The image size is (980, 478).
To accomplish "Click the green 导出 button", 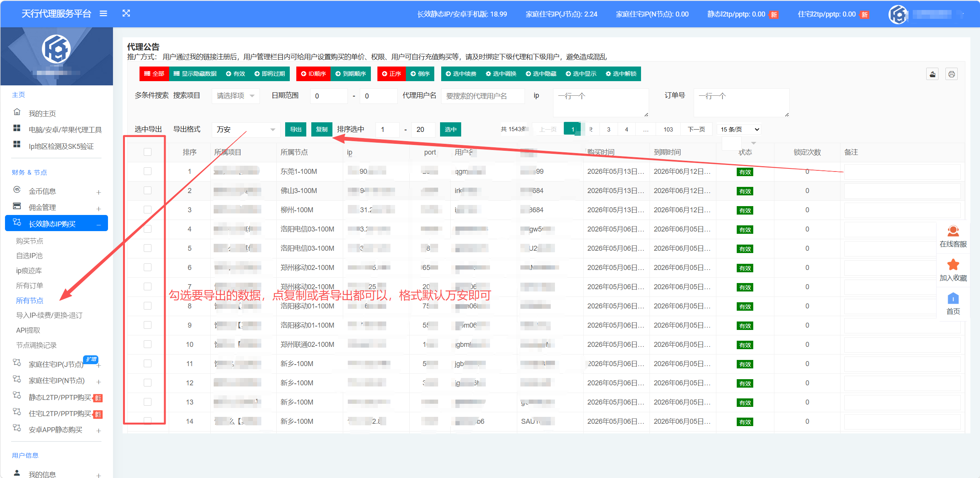I will coord(296,130).
